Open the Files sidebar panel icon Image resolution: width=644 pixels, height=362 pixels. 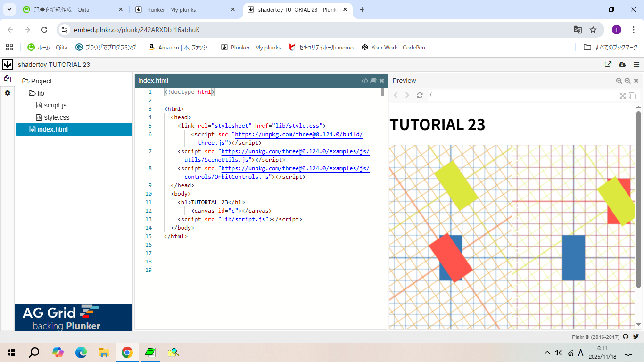(8, 79)
